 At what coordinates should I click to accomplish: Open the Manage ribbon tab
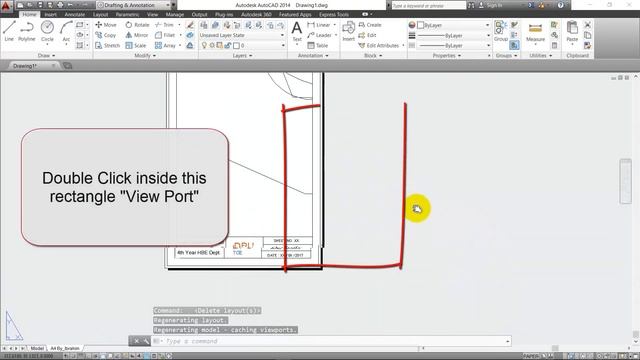(x=175, y=14)
